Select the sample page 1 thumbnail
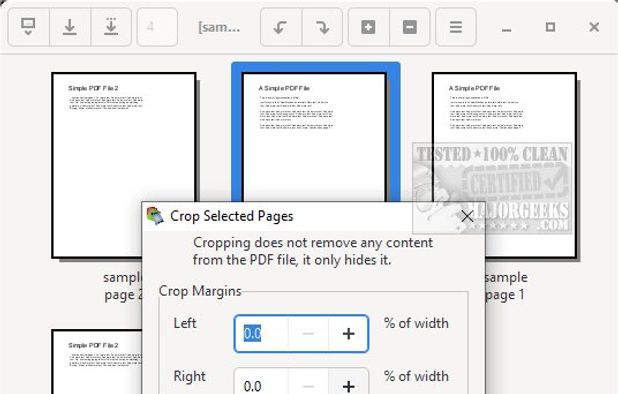Screen dimensions: 618x394 [x=504, y=165]
